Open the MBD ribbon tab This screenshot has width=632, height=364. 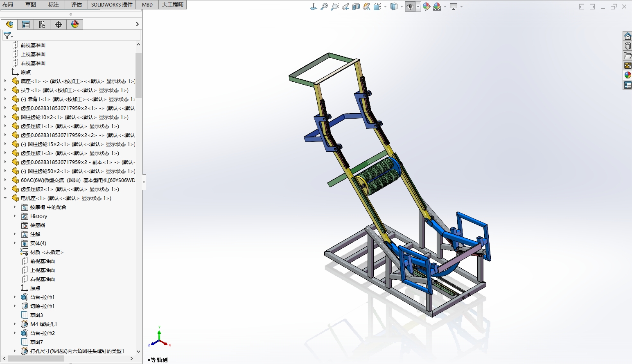(x=147, y=4)
